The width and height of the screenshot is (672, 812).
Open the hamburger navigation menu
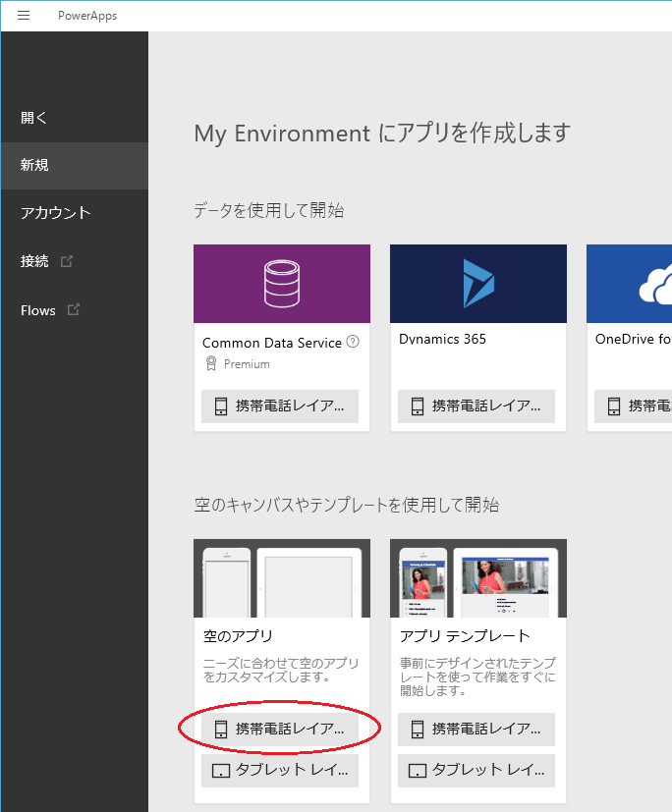[24, 16]
